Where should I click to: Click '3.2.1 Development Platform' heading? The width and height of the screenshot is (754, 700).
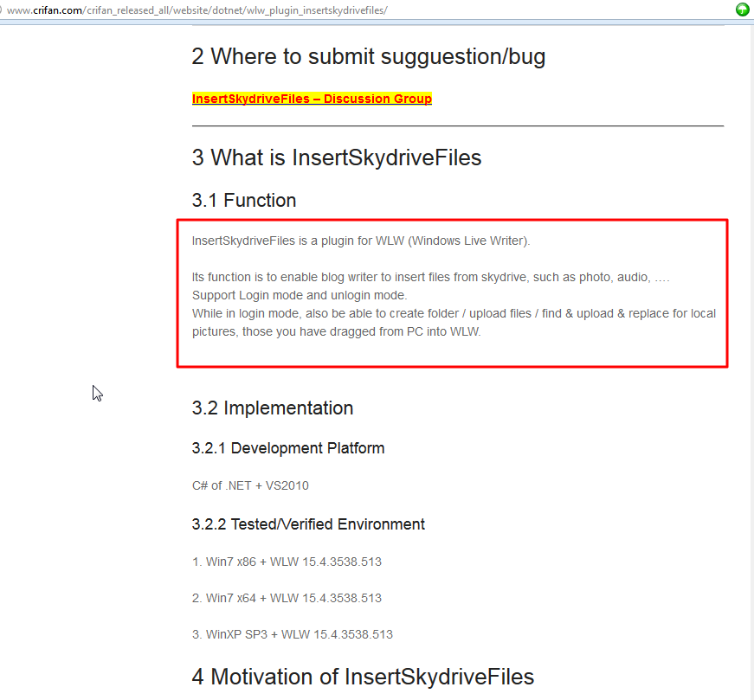(288, 448)
